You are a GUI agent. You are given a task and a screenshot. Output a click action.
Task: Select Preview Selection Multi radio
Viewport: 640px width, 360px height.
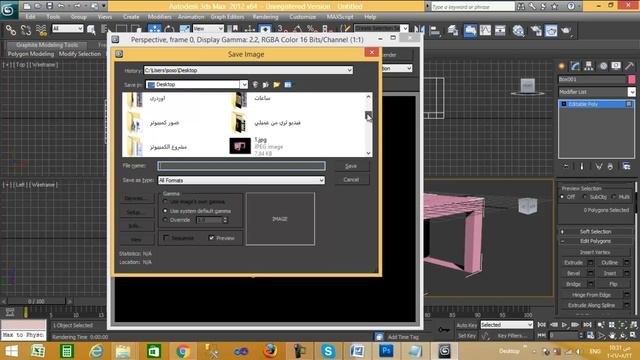(614, 197)
